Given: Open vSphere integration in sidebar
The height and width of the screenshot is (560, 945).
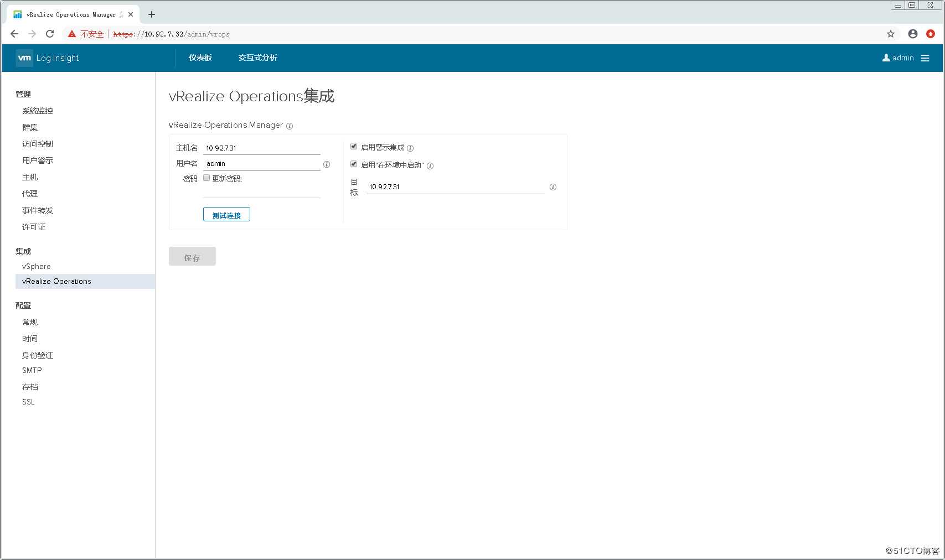Looking at the screenshot, I should pyautogui.click(x=37, y=266).
